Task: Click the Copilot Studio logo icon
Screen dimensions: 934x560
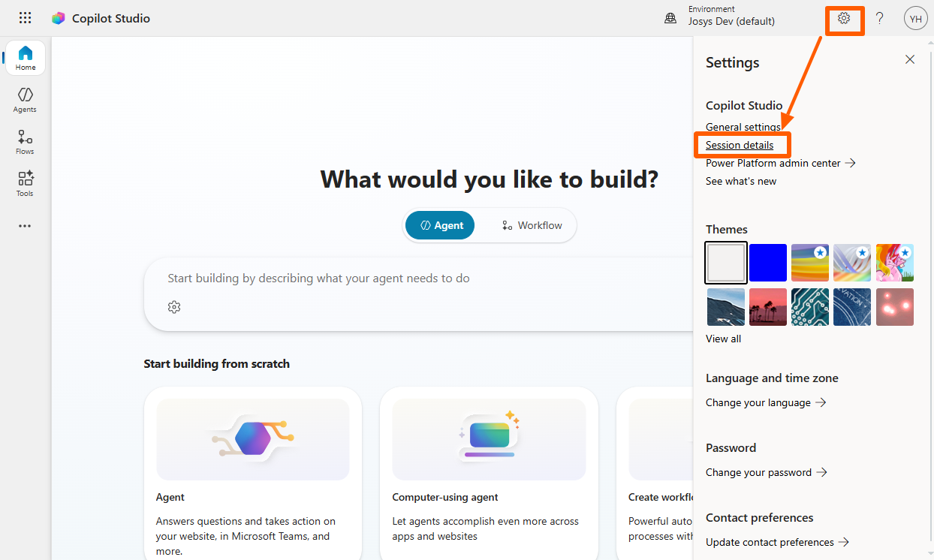Action: (58, 18)
